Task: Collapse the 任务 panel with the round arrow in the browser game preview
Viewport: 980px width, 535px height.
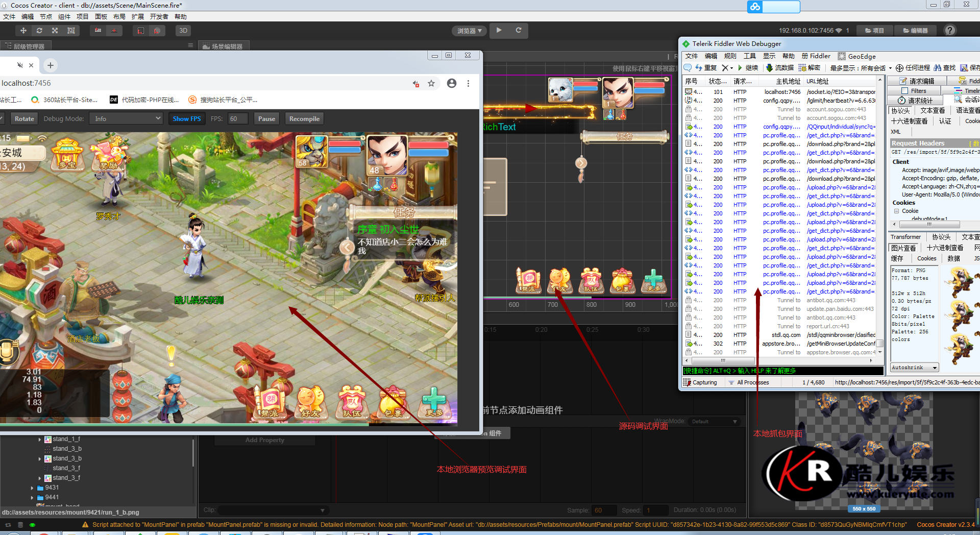Action: click(x=347, y=248)
